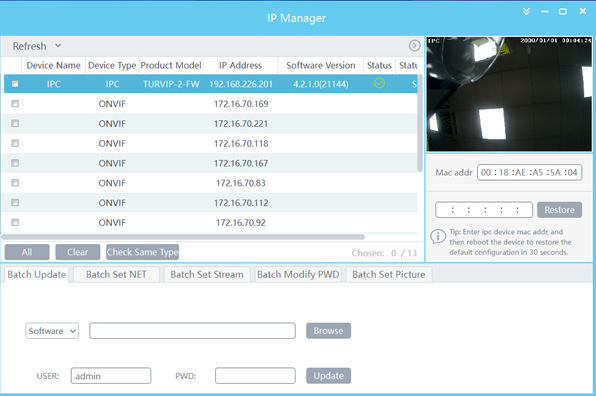Expand the Software type dropdown
596x396 pixels.
pyautogui.click(x=52, y=331)
